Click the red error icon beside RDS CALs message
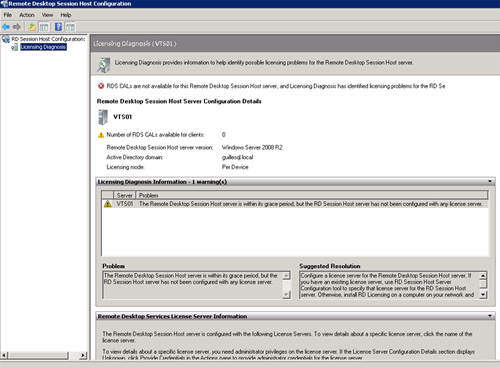Screen dimensions: 500x367 pos(101,86)
